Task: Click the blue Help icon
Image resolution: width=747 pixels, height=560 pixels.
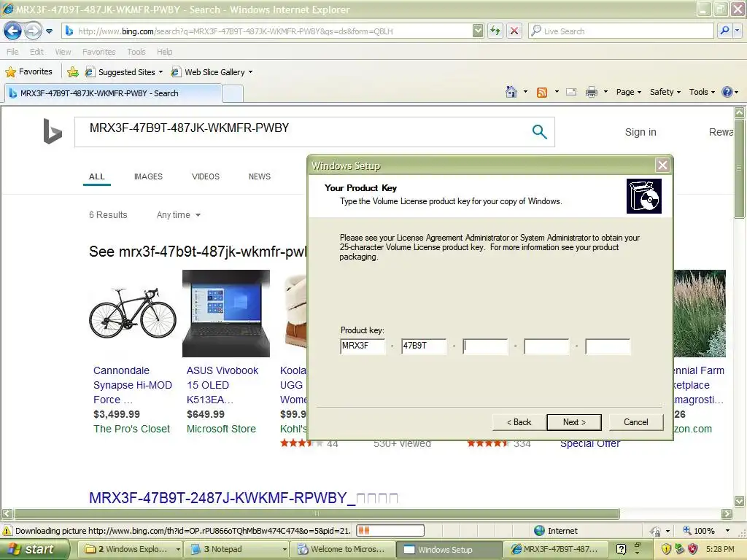Action: pos(727,92)
